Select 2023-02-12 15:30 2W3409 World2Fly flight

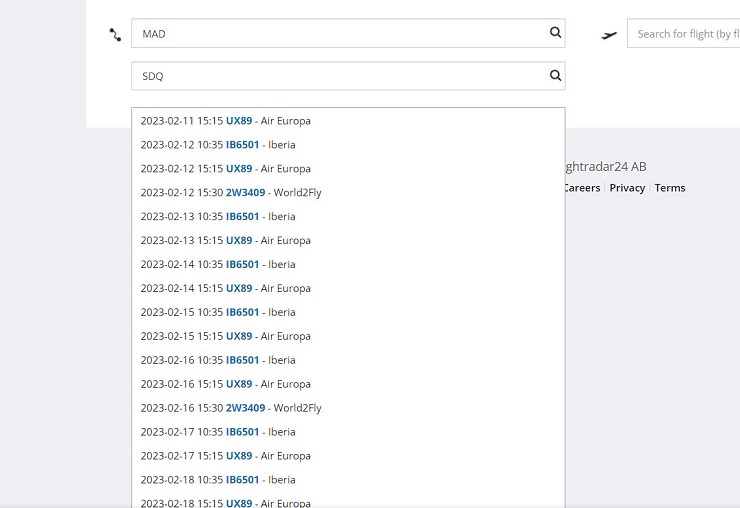(x=348, y=193)
